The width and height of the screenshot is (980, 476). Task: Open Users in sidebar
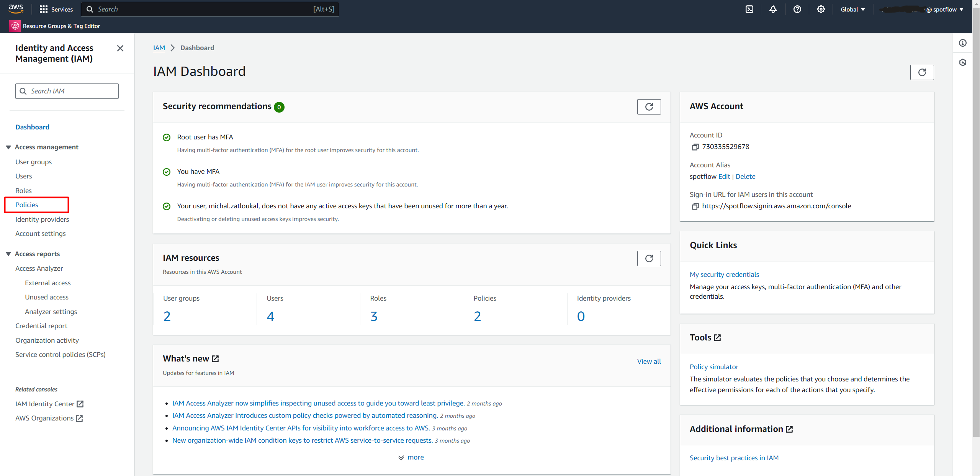click(x=24, y=176)
